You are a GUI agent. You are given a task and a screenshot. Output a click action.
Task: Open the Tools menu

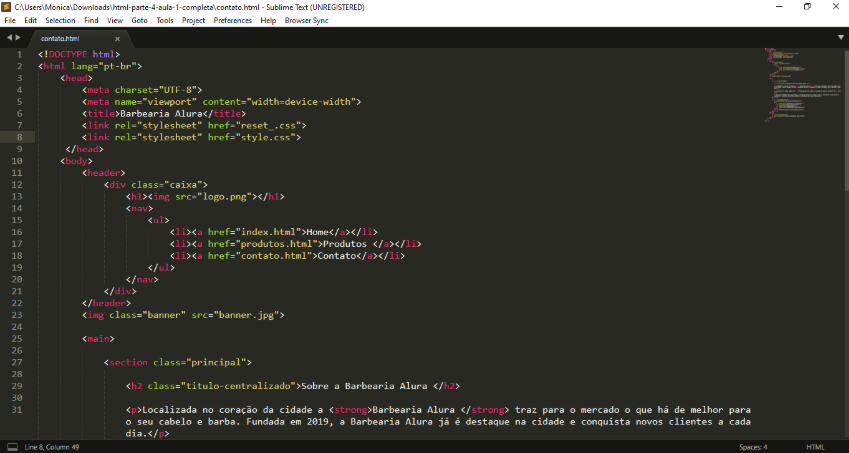[x=165, y=21]
